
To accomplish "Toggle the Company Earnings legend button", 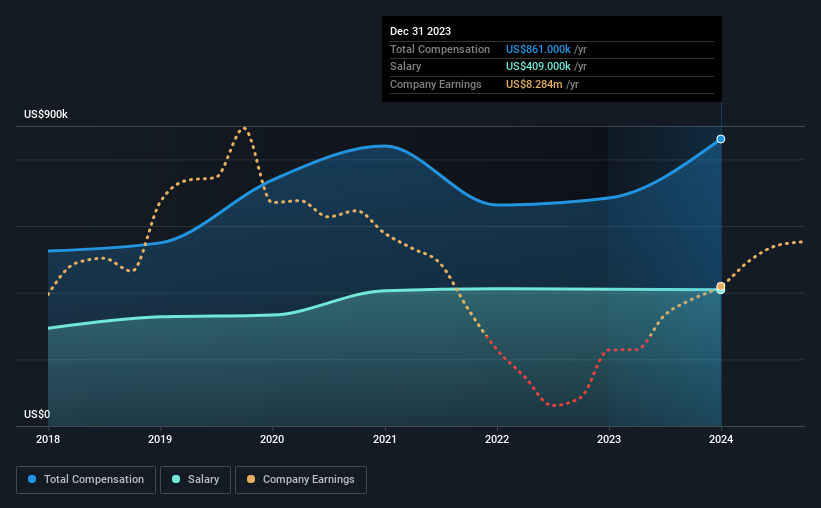I will point(301,480).
